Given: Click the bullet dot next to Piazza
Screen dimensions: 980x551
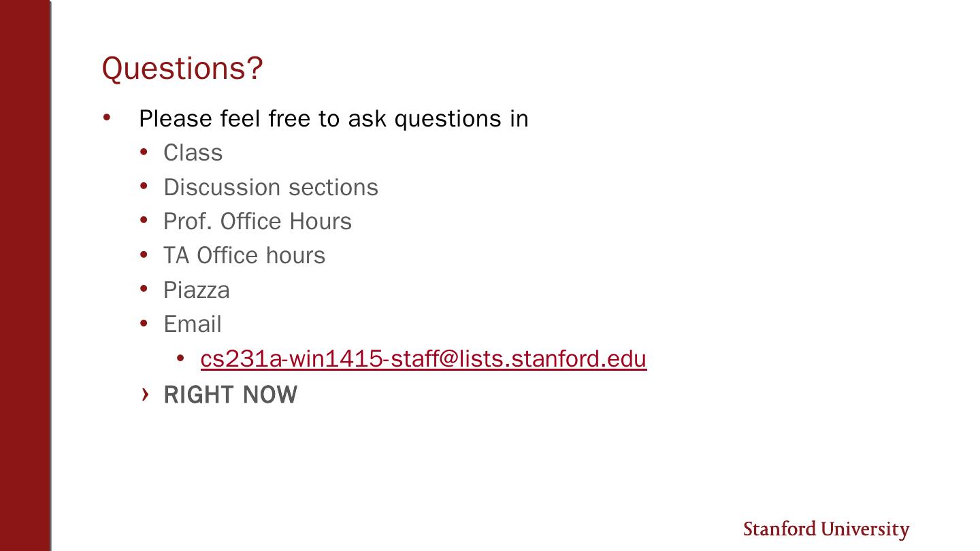Looking at the screenshot, I should click(144, 289).
